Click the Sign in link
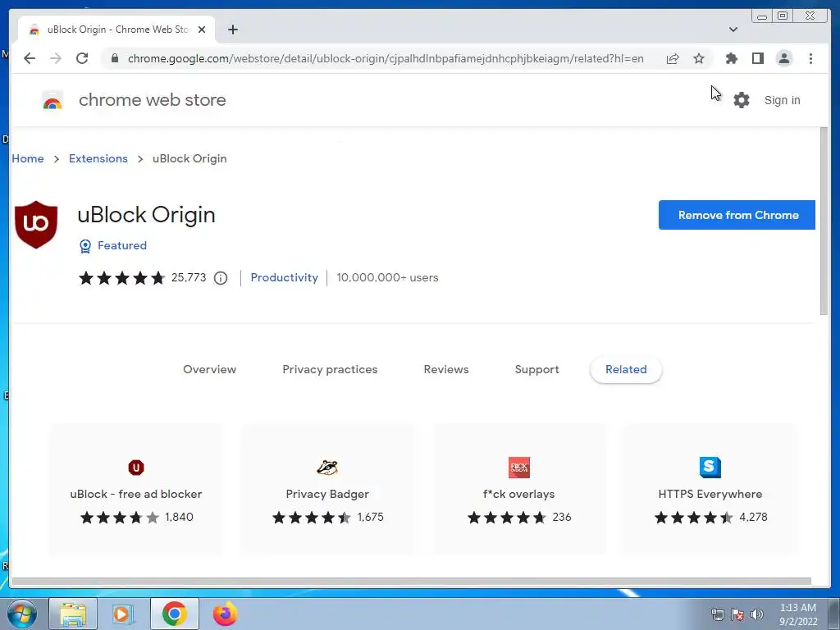The image size is (840, 630). pyautogui.click(x=782, y=100)
